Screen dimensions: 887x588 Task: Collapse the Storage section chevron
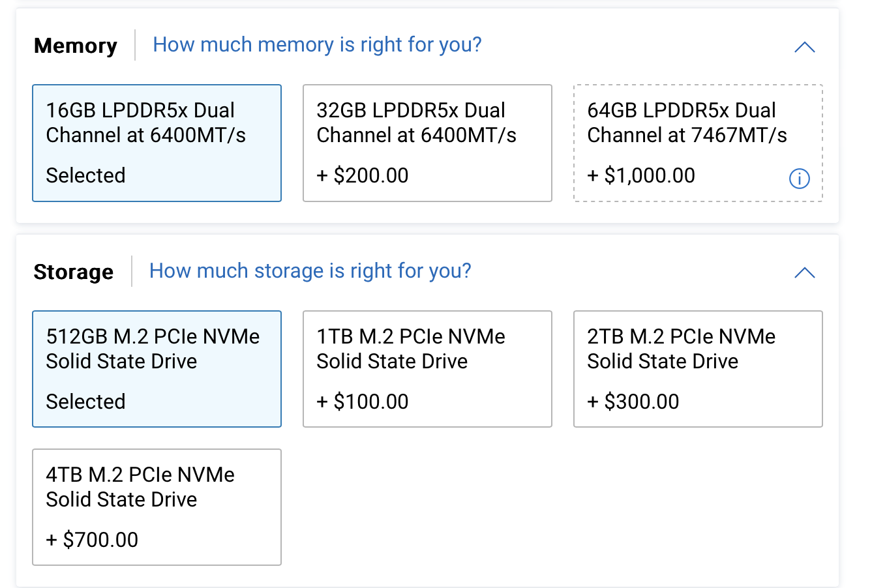pos(805,272)
